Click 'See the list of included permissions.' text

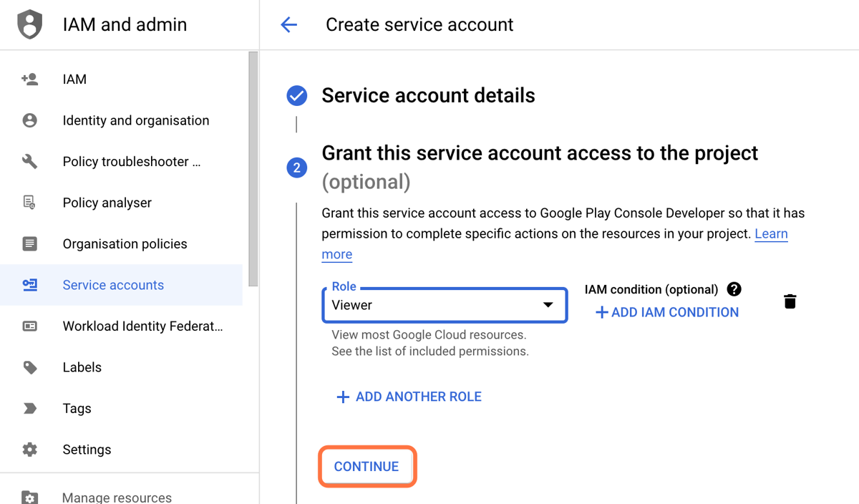(x=430, y=352)
